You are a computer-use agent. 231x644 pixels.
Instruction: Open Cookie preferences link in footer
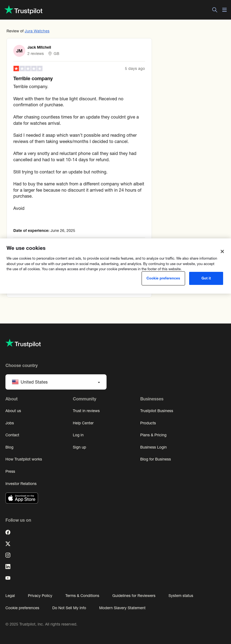pos(22,608)
